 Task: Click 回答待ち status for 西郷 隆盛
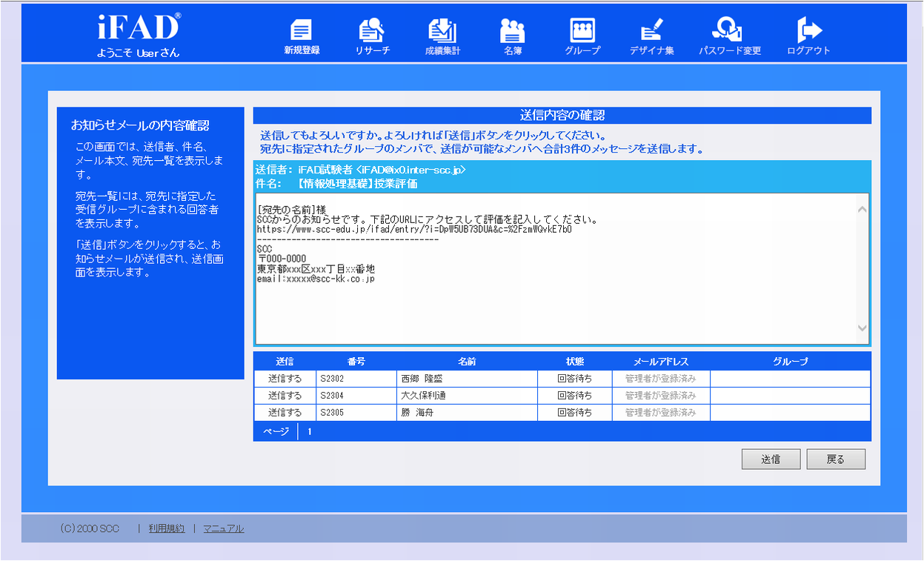click(575, 378)
